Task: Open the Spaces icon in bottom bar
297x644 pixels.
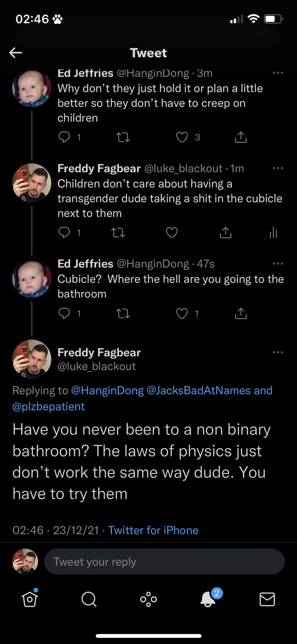Action: [148, 599]
